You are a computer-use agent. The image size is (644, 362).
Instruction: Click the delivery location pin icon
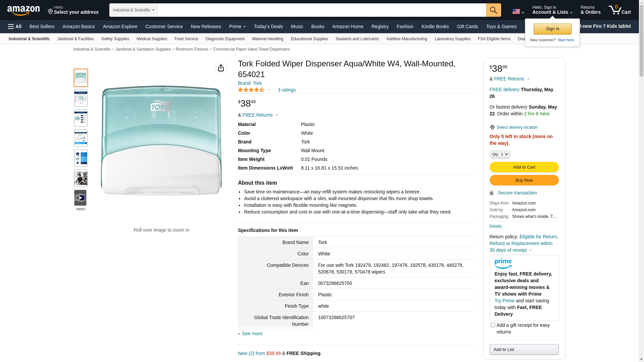coord(492,127)
